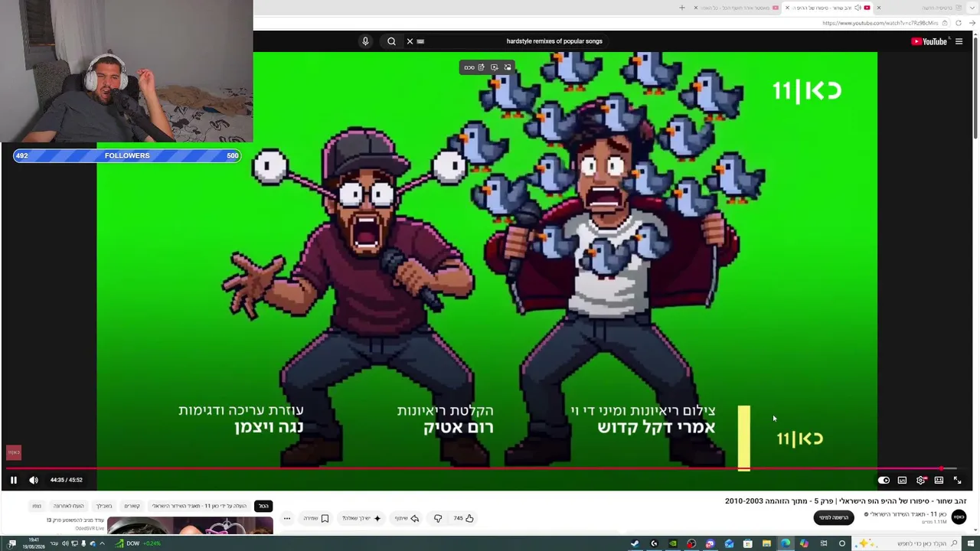Switch the keyboard language indicator
The image size is (980, 551).
pos(54,543)
